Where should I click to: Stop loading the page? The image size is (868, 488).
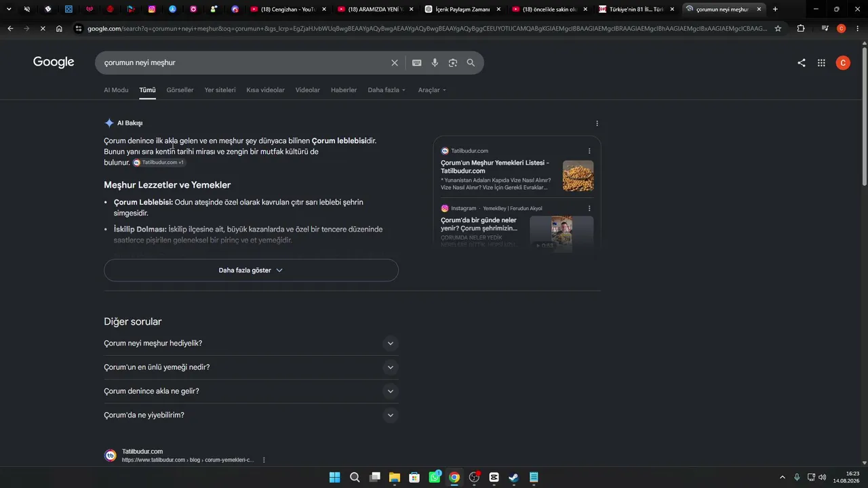pyautogui.click(x=43, y=28)
